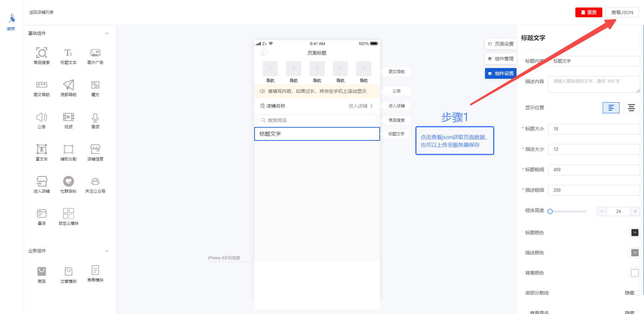Screen dimensions: 644x314
Task: Add the 魔方 component
Action: point(95,88)
